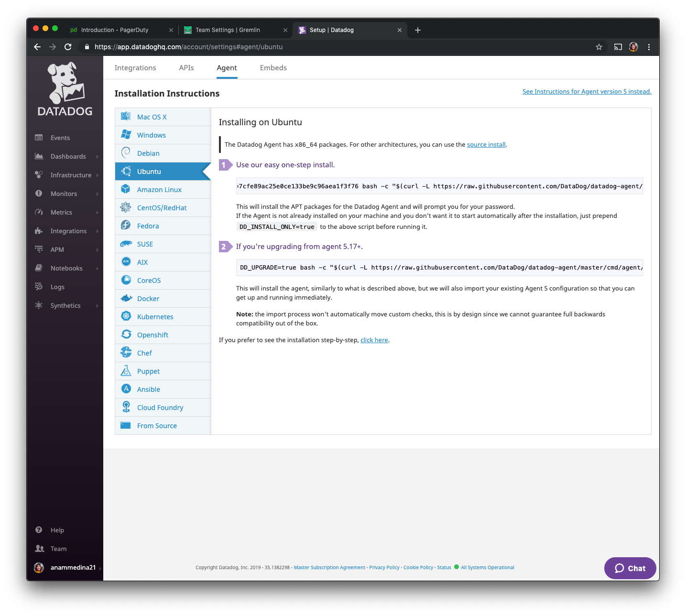Click the Kubernetes wheel icon
This screenshot has width=686, height=616.
pos(126,316)
